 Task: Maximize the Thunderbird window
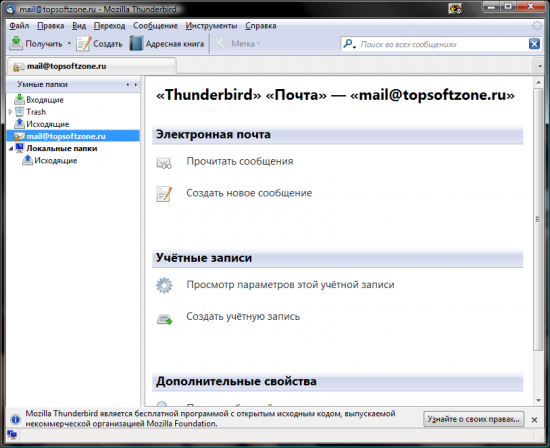[x=508, y=7]
